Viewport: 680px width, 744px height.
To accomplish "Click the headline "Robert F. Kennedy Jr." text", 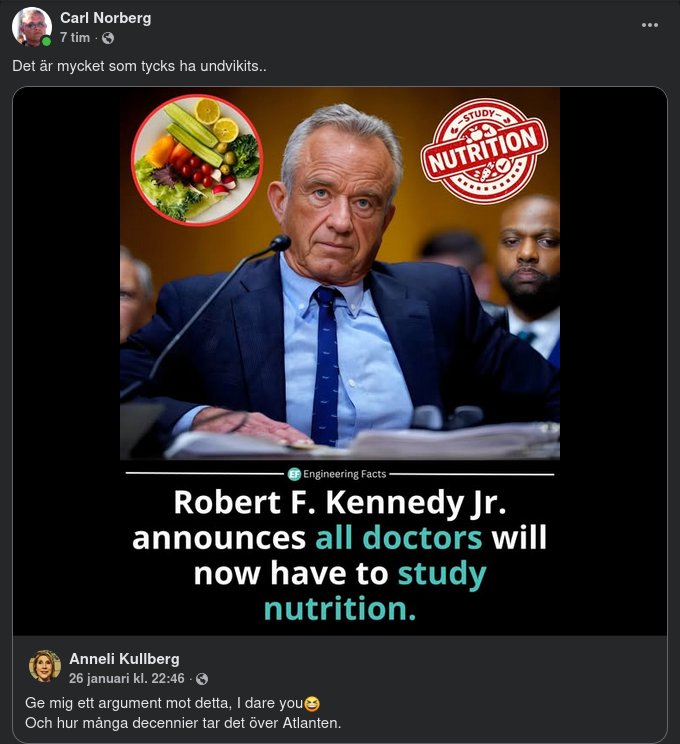I will click(339, 501).
